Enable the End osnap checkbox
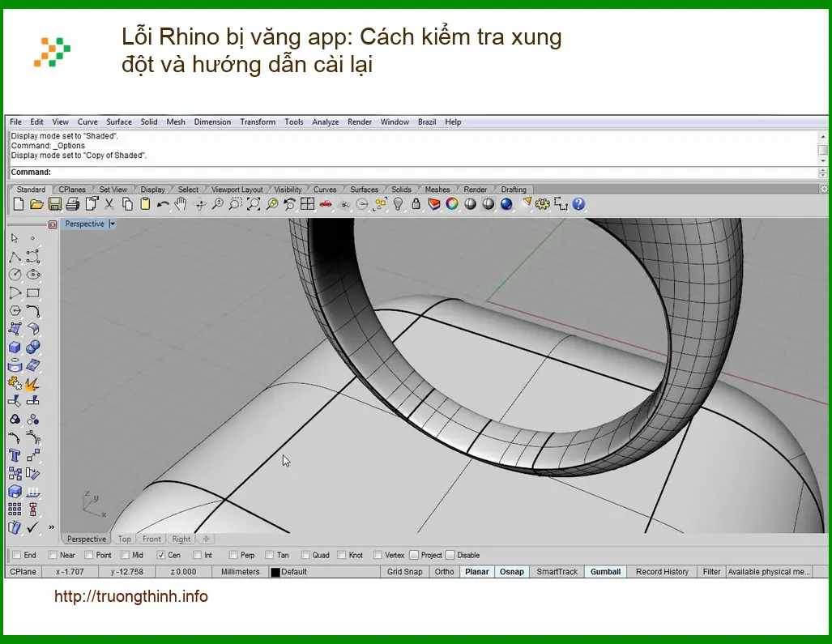The width and height of the screenshot is (832, 644). tap(17, 555)
